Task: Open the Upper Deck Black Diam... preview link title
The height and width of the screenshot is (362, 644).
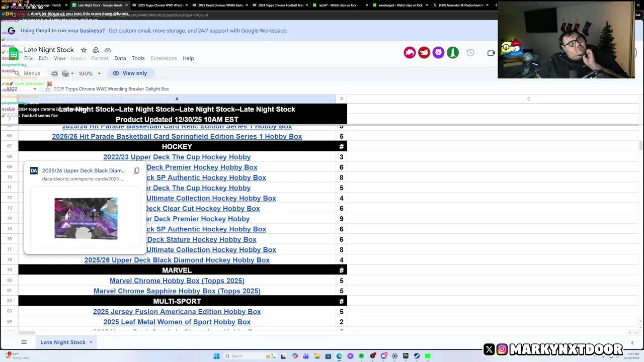Action: click(84, 170)
